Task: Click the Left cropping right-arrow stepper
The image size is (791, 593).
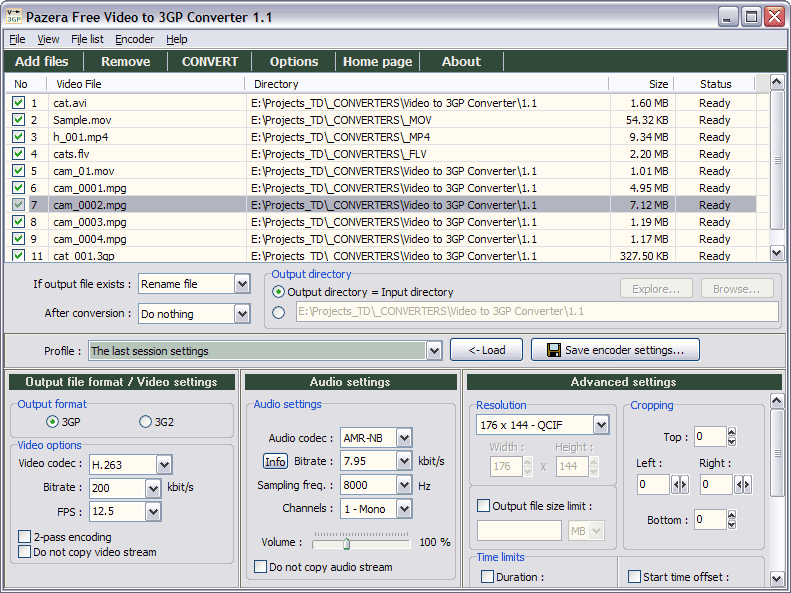Action: coord(684,485)
